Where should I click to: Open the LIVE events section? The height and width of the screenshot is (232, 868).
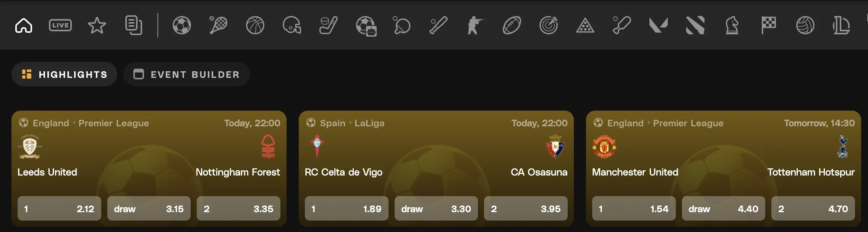60,26
